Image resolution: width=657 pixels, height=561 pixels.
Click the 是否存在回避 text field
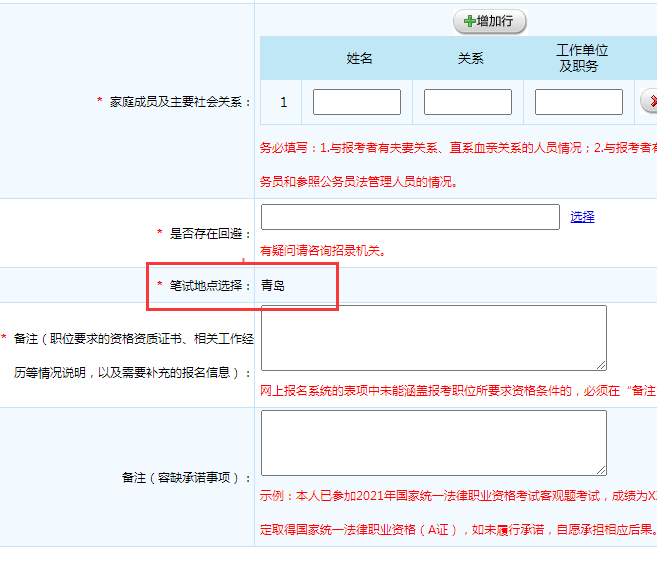410,217
